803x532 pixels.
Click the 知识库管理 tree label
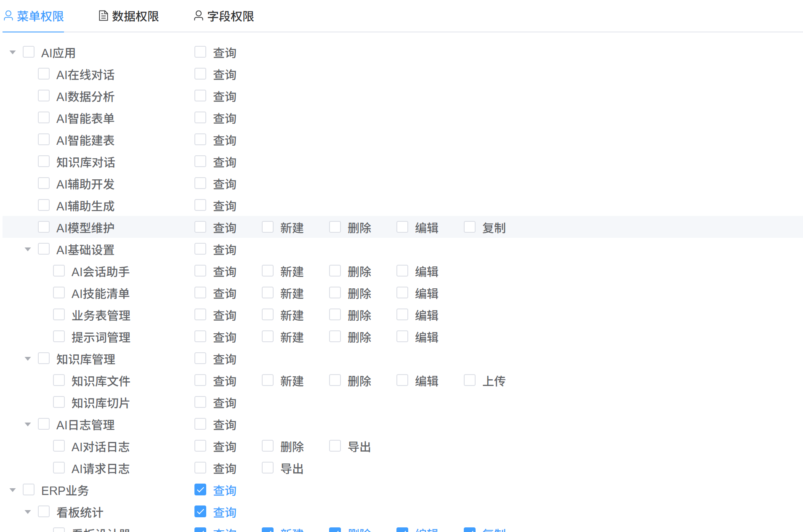click(86, 359)
